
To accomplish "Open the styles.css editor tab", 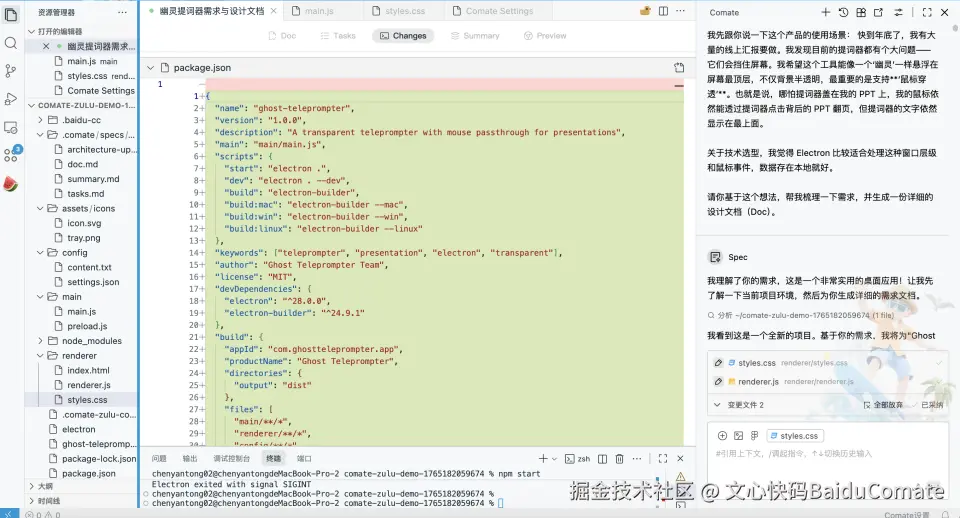I will tap(404, 11).
